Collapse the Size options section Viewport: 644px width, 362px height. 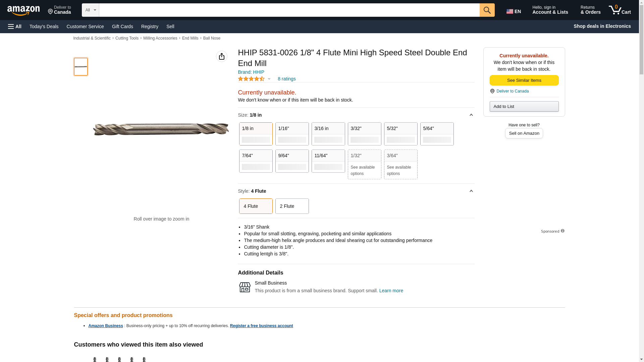click(471, 115)
